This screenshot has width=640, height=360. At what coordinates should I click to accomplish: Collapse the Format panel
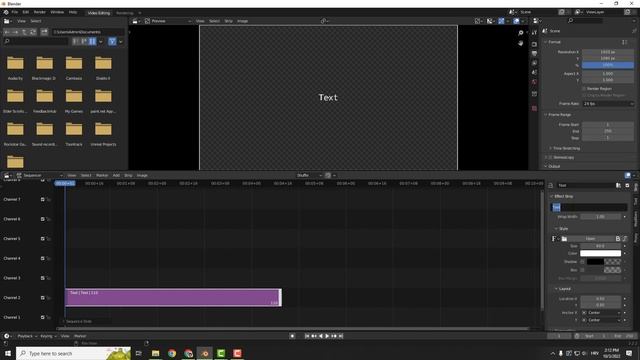(x=546, y=42)
